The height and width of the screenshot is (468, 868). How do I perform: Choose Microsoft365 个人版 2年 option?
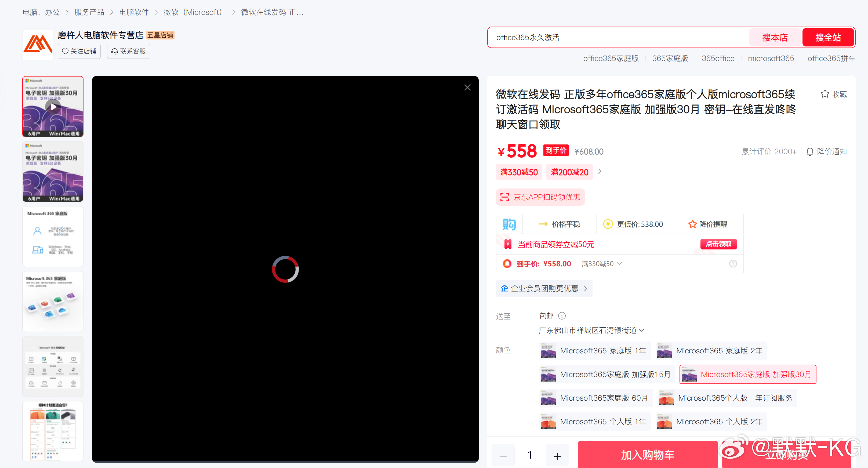coord(711,422)
